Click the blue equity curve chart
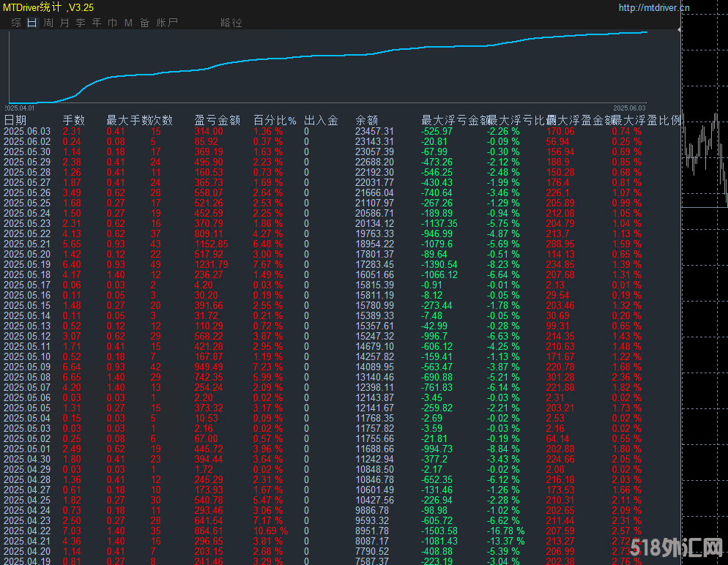 [x=328, y=67]
